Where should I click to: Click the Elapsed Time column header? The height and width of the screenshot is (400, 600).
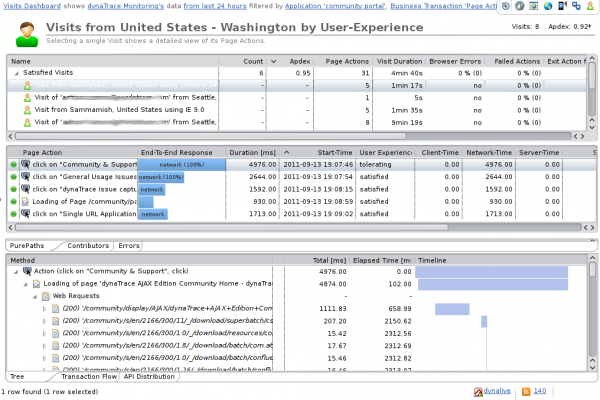pos(382,260)
